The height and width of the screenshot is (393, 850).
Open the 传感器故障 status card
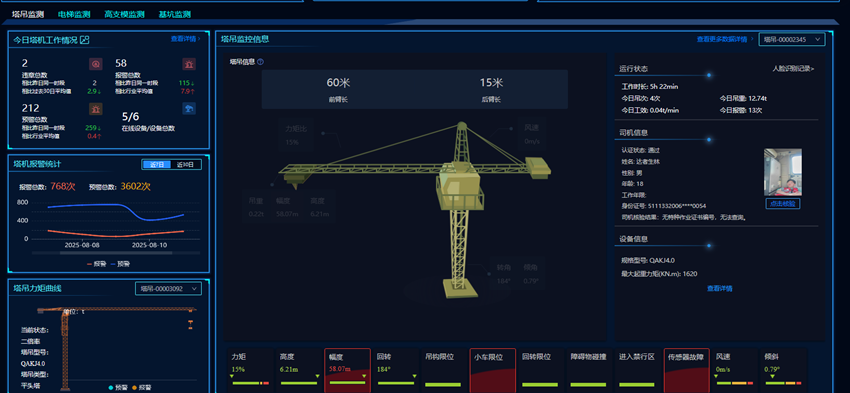[686, 370]
